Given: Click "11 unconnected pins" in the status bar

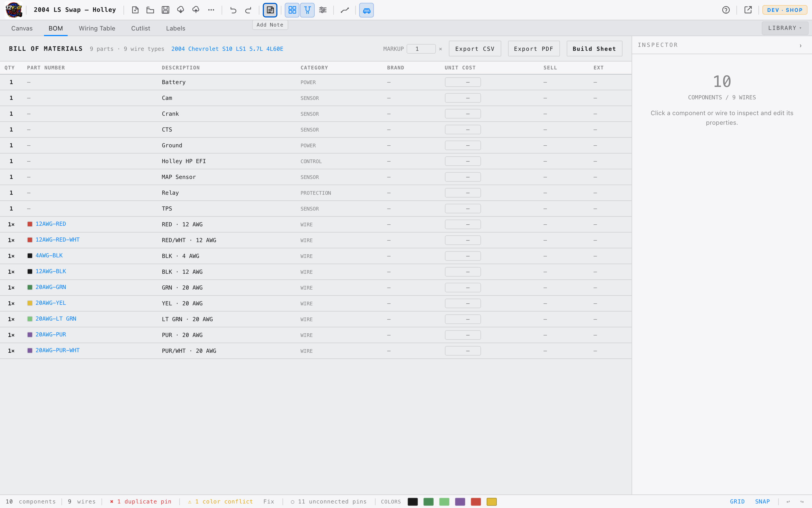Looking at the screenshot, I should coord(328,502).
